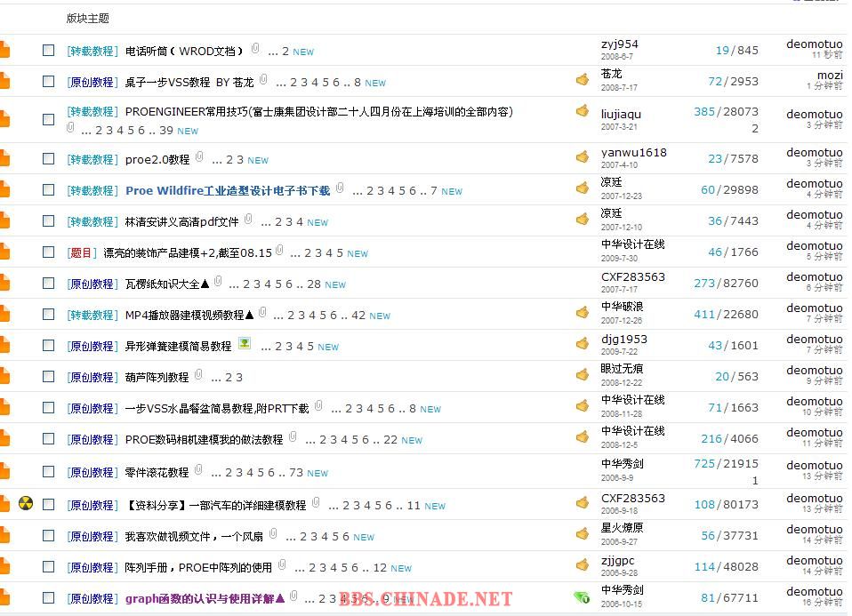Open MP4播放器建模视频教程 thread

(x=189, y=315)
